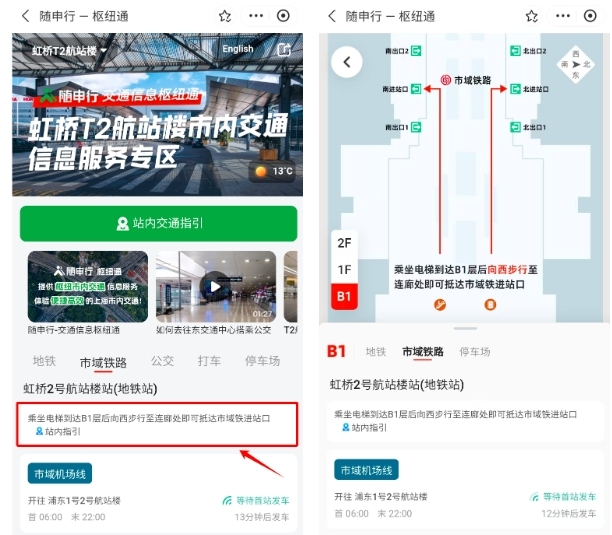The image size is (612, 535).
Task: Tap the bottom sheet drag handle
Action: (x=465, y=328)
